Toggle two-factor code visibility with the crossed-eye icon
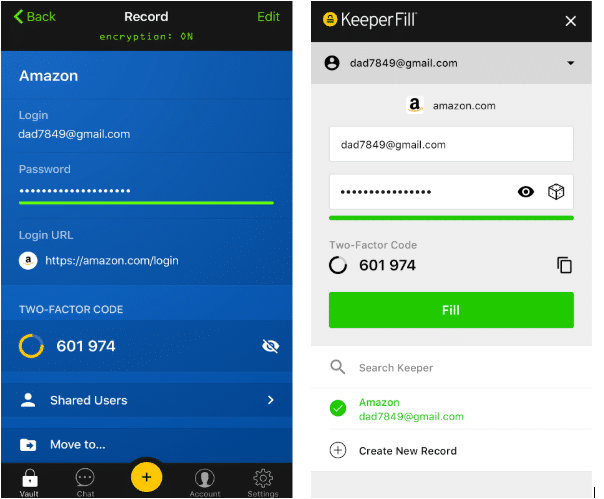604x499 pixels. (270, 346)
